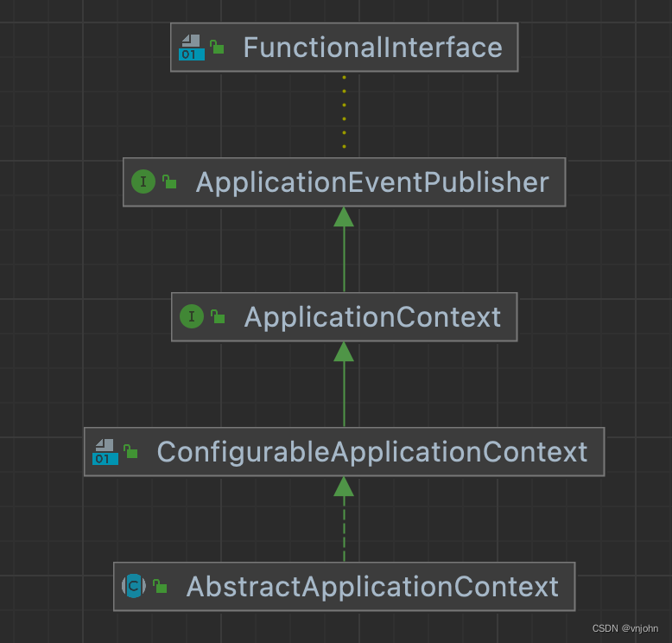Select the ApplicationEventPublisher node label
This screenshot has width=672, height=643.
pyautogui.click(x=372, y=182)
